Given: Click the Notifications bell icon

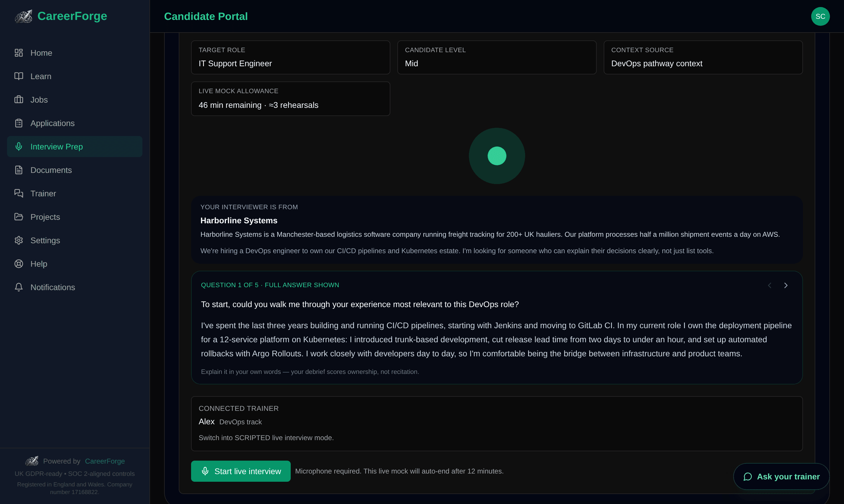Looking at the screenshot, I should 19,287.
